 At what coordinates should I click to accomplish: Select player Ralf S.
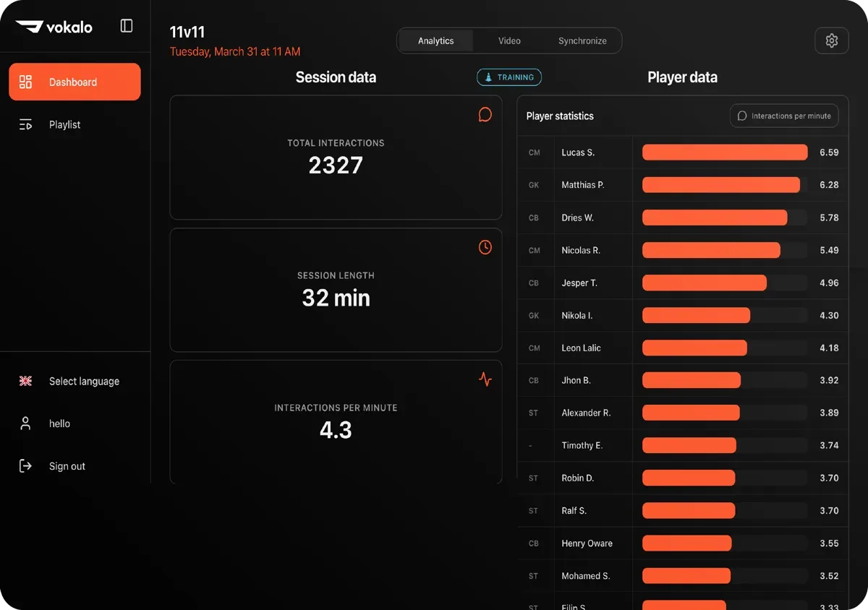[574, 510]
